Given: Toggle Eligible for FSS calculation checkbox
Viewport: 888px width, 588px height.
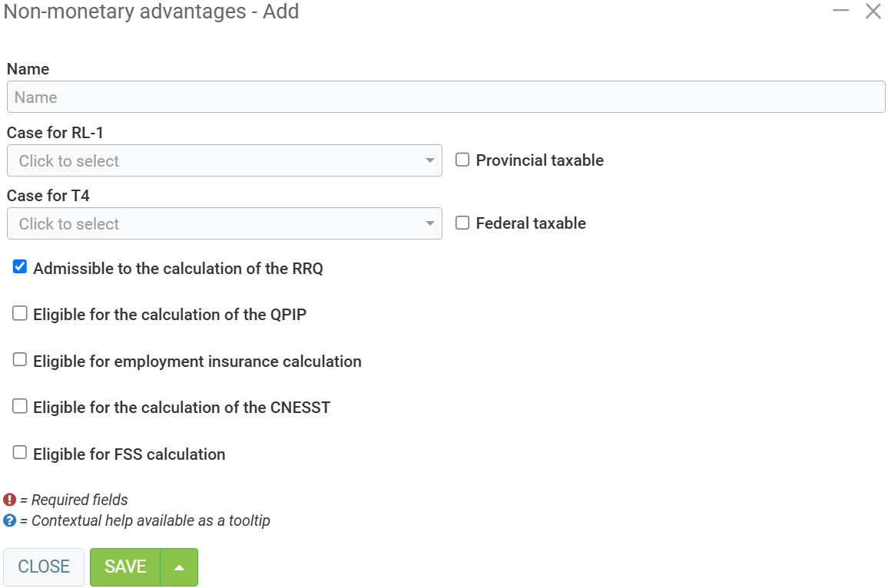Looking at the screenshot, I should (20, 453).
